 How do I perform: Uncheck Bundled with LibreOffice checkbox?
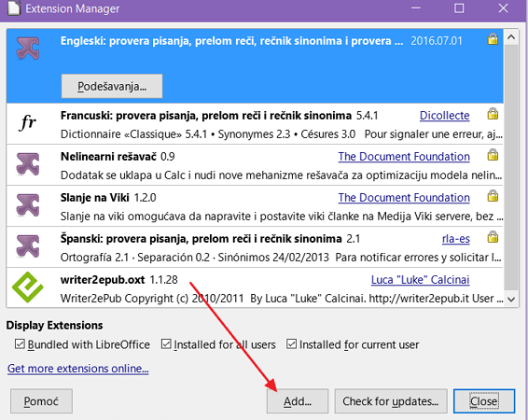point(20,344)
